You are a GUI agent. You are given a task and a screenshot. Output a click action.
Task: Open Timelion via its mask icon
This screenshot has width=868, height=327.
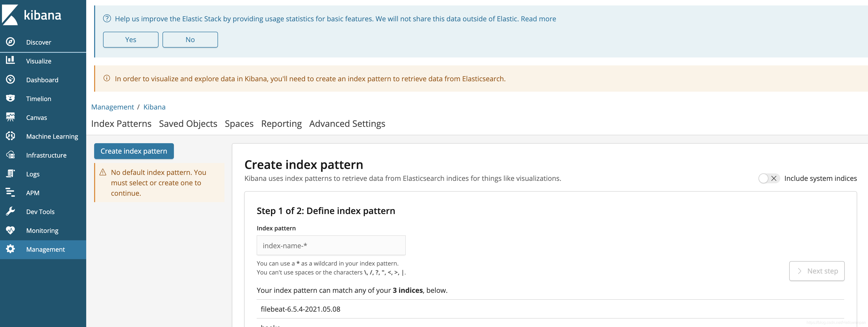10,98
